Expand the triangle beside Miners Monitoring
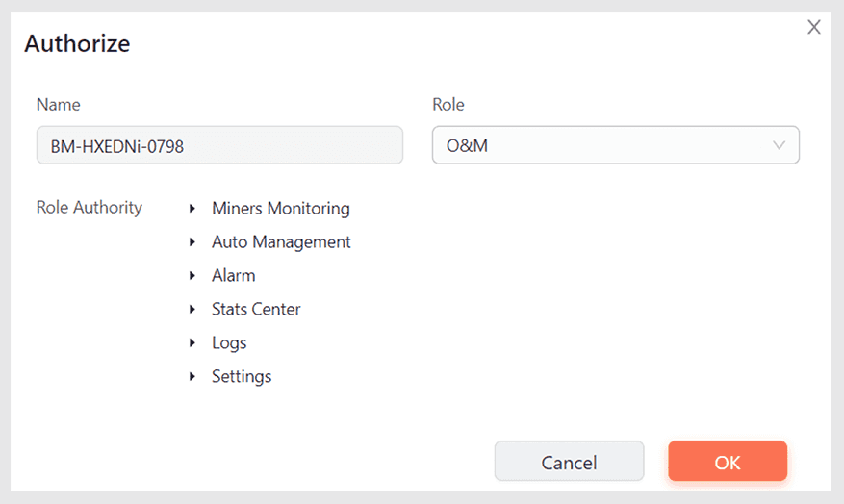 tap(192, 209)
